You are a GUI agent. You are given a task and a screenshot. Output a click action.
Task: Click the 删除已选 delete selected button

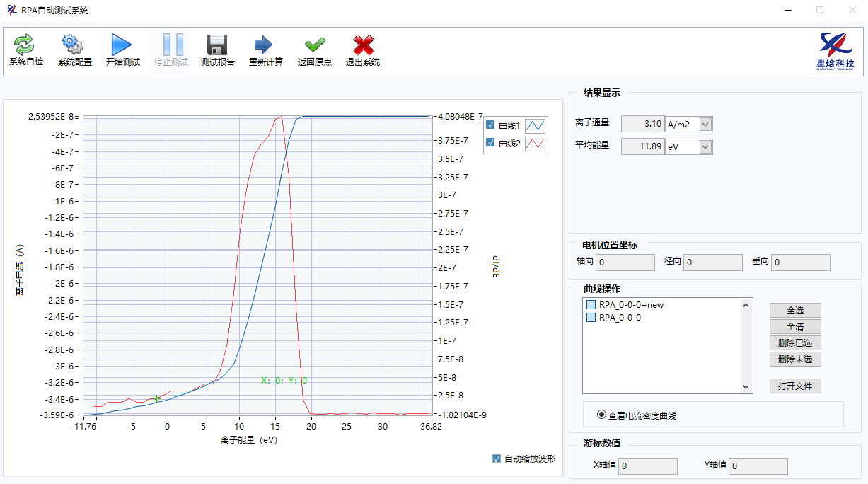[x=795, y=342]
